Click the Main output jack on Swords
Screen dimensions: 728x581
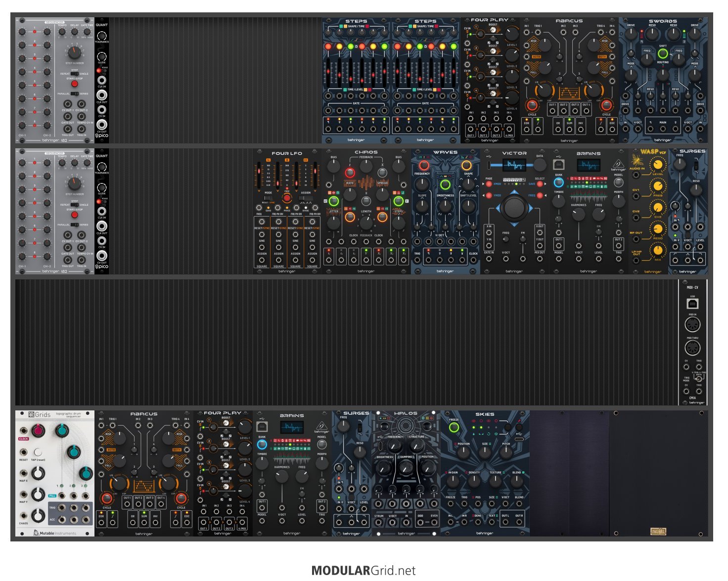663,130
